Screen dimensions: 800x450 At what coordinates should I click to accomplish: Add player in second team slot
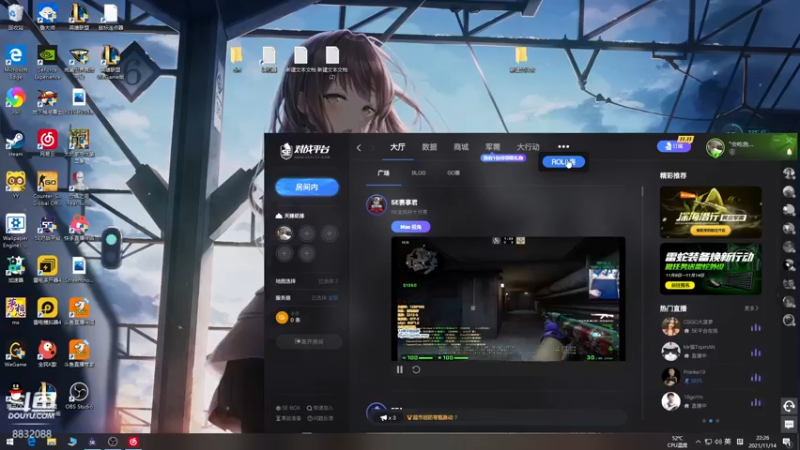[307, 233]
